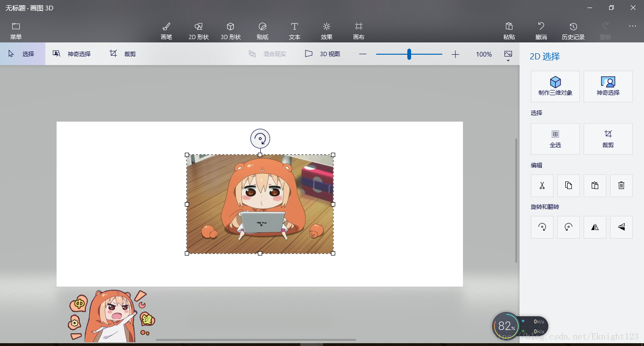This screenshot has width=644, height=346.
Task: Open the 2D 形状 shapes tool
Action: (198, 31)
